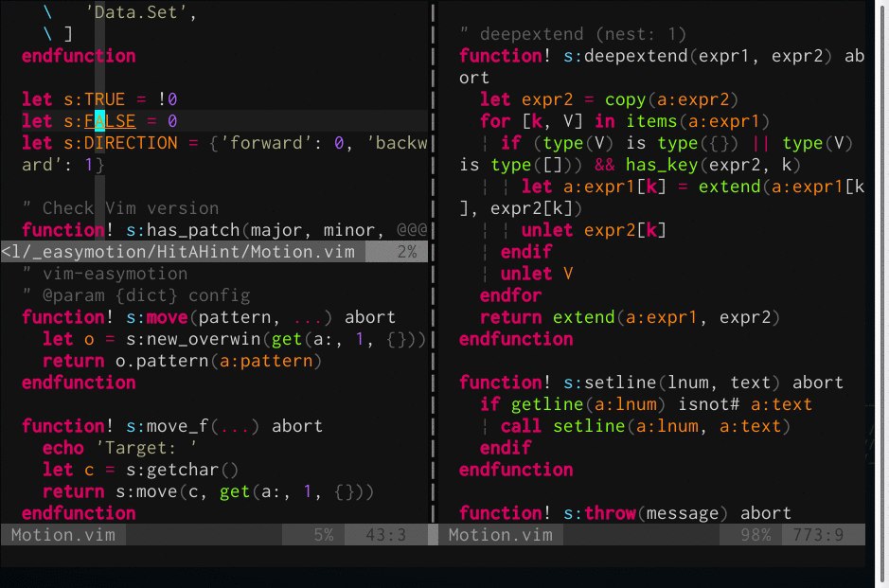This screenshot has width=889, height=588.
Task: Click the unlet V line
Action: pos(537,274)
